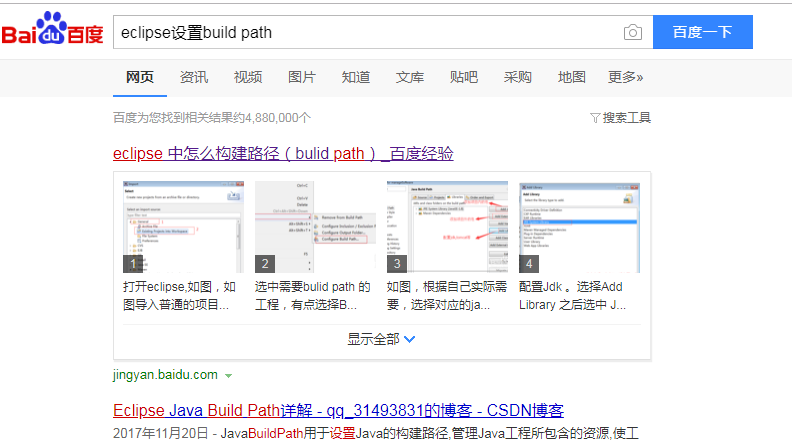Open camera image search icon

[632, 32]
